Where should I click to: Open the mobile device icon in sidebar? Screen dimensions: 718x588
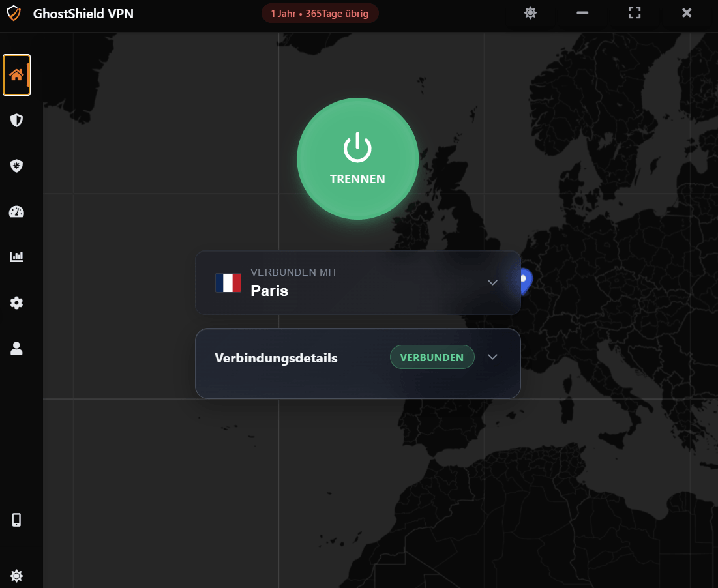coord(16,520)
